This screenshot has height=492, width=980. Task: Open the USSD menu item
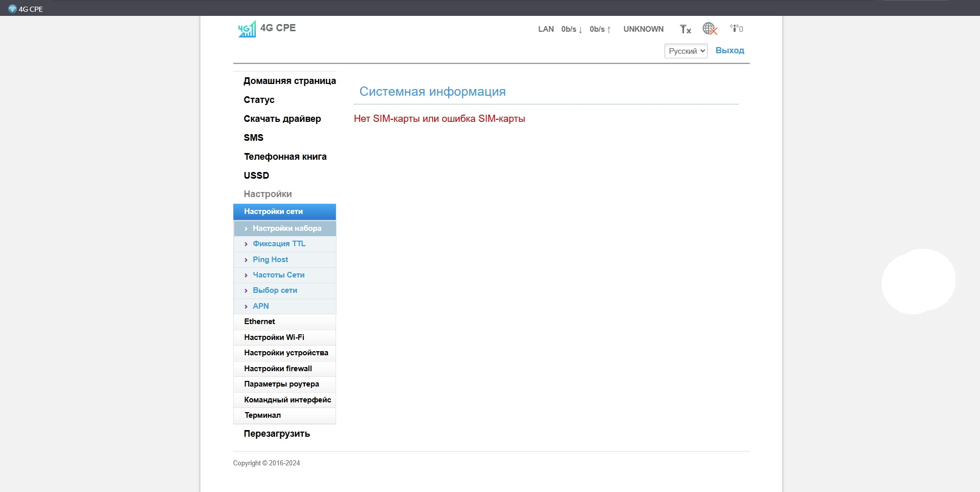(x=256, y=176)
